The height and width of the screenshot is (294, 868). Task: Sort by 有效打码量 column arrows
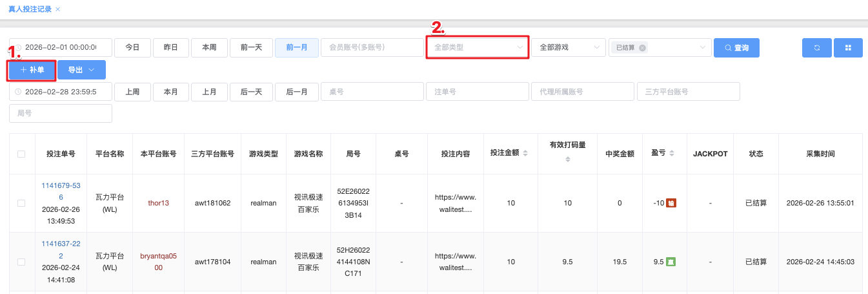pos(568,160)
